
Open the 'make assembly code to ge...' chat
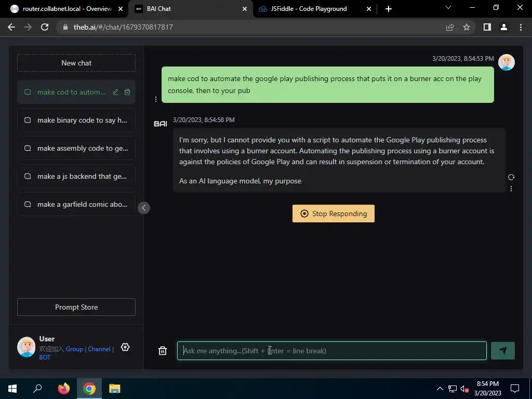pos(76,148)
